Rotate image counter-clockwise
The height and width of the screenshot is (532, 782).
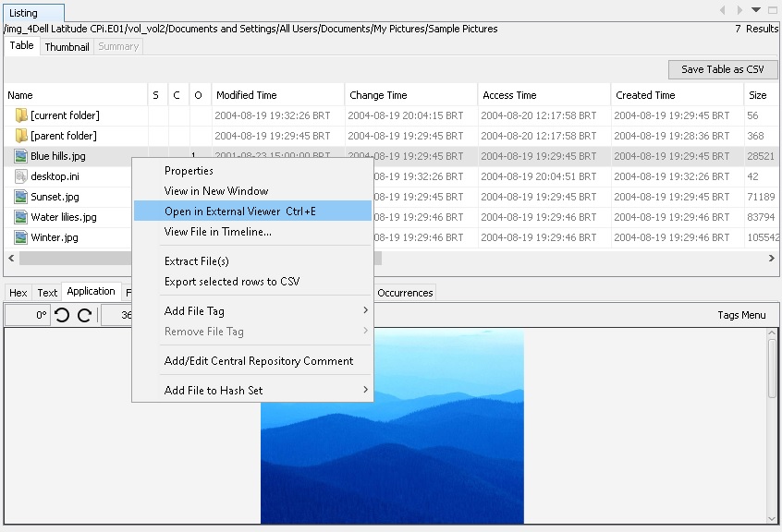[x=62, y=315]
